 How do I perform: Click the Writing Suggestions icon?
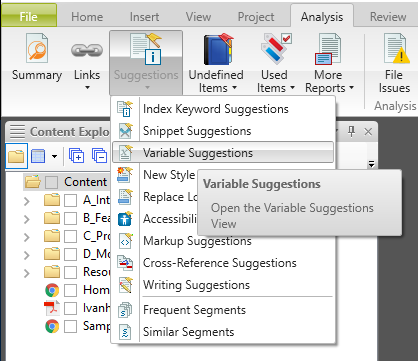click(x=125, y=285)
